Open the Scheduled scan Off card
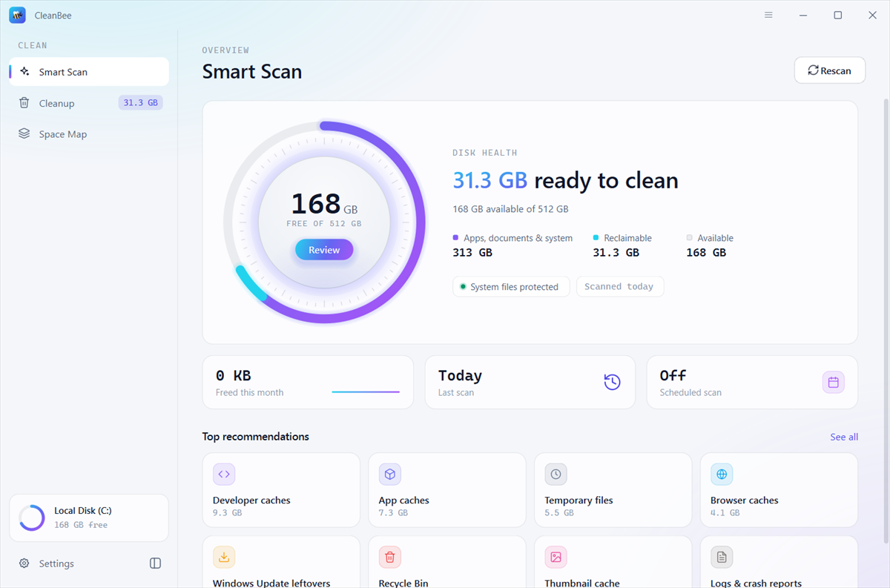Viewport: 890px width, 588px height. pyautogui.click(x=752, y=382)
